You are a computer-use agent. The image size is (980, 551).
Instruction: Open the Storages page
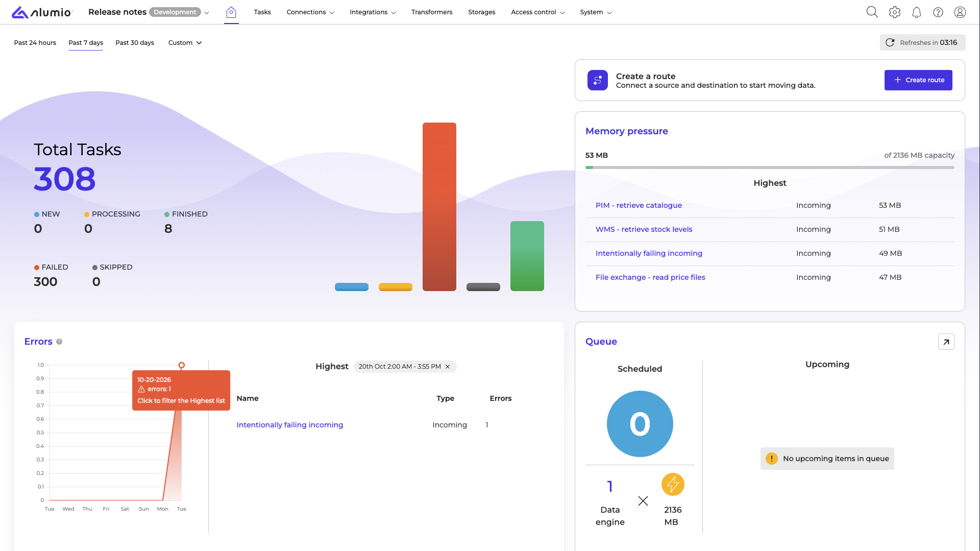[482, 12]
